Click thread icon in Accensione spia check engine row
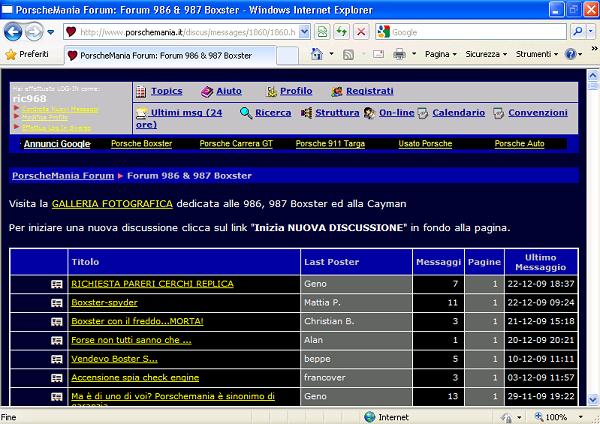 57,378
